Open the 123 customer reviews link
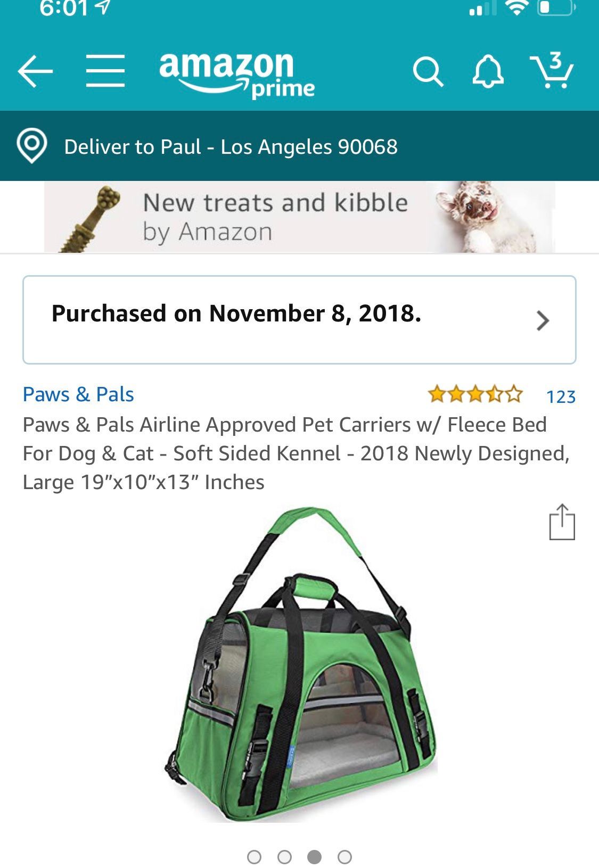Image resolution: width=599 pixels, height=868 pixels. (x=561, y=396)
